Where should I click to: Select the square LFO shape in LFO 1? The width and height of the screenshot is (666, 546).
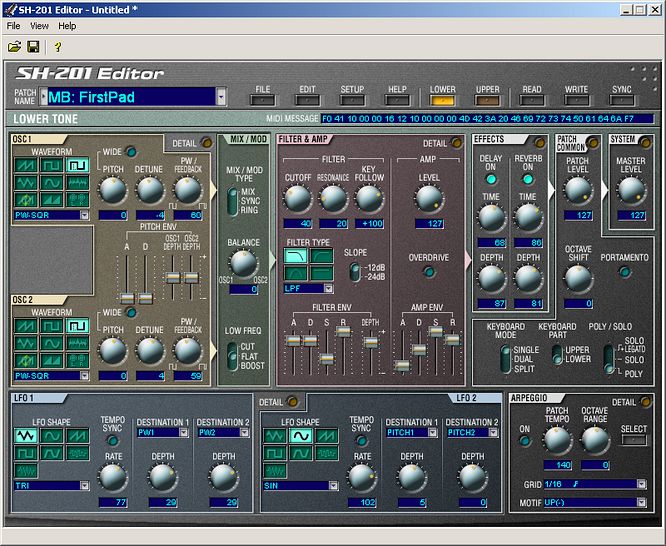(25, 453)
